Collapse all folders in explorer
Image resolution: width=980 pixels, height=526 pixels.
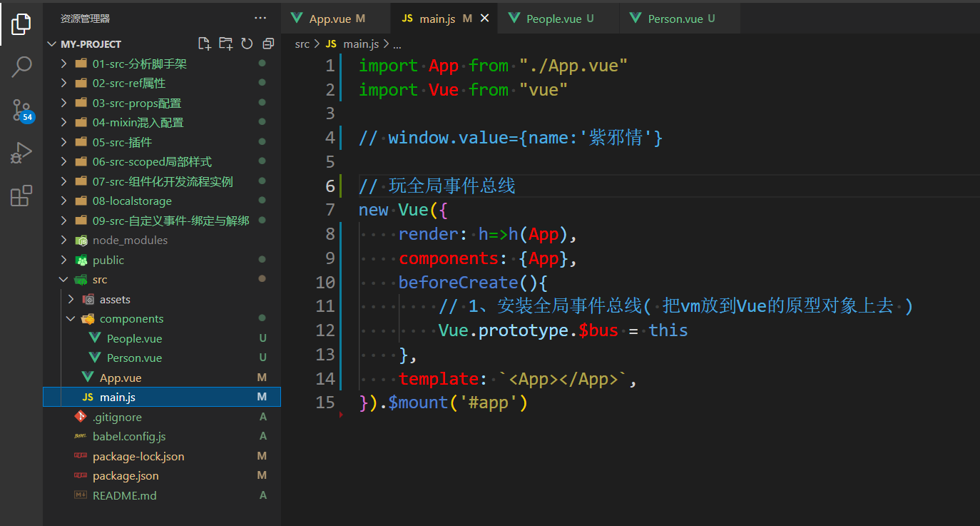coord(268,44)
